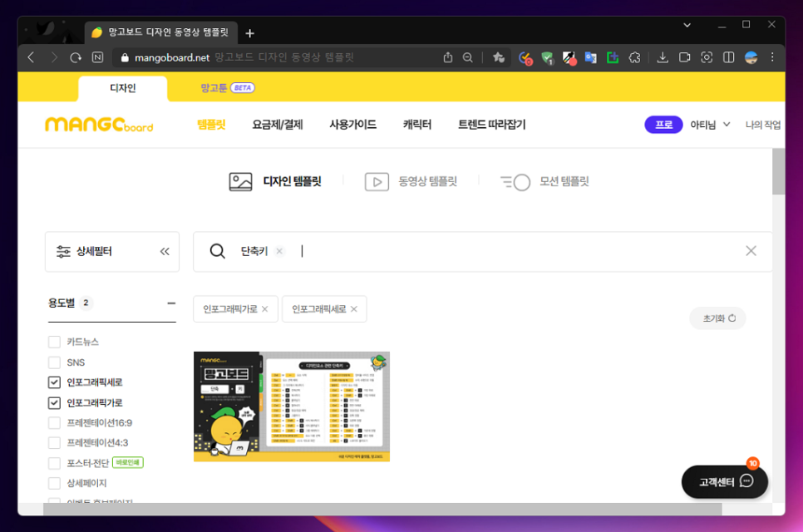Collapse the 용도별 section with minus

click(x=171, y=303)
